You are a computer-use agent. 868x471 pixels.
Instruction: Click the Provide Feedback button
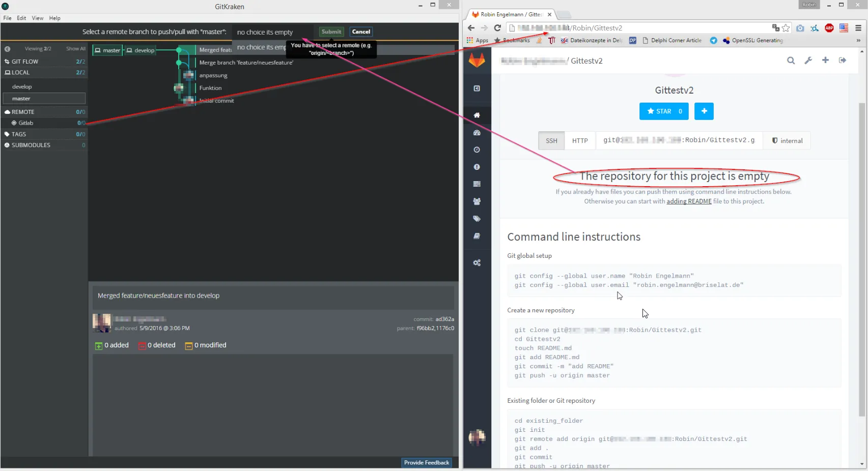click(427, 463)
